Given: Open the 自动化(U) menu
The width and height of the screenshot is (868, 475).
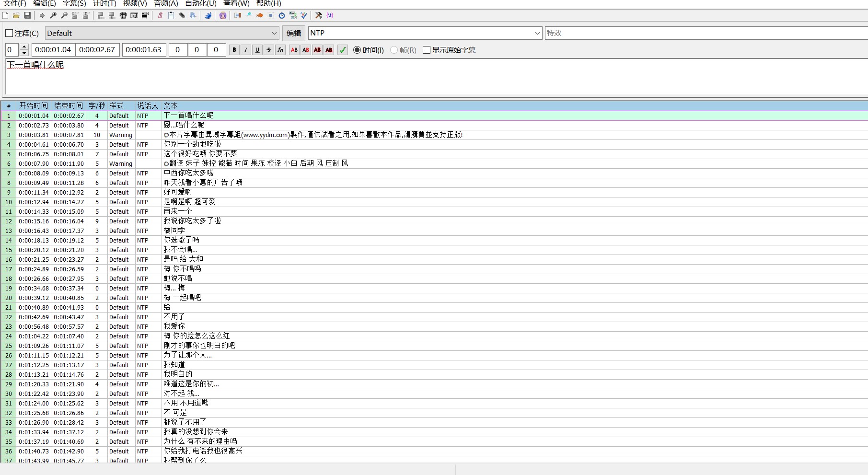Looking at the screenshot, I should [201, 3].
